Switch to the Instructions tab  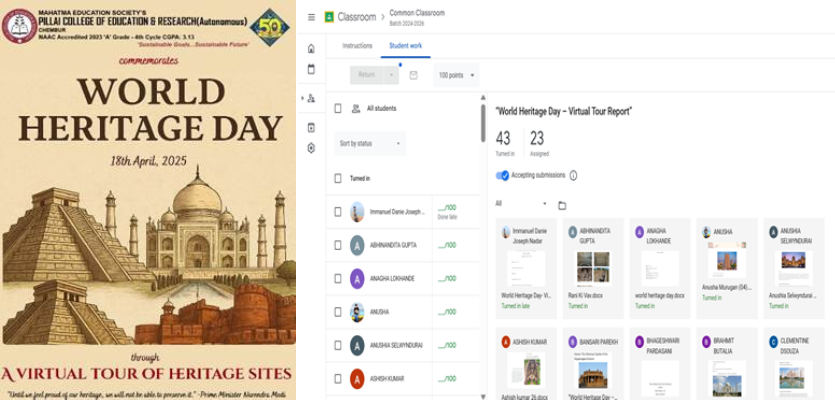[357, 46]
